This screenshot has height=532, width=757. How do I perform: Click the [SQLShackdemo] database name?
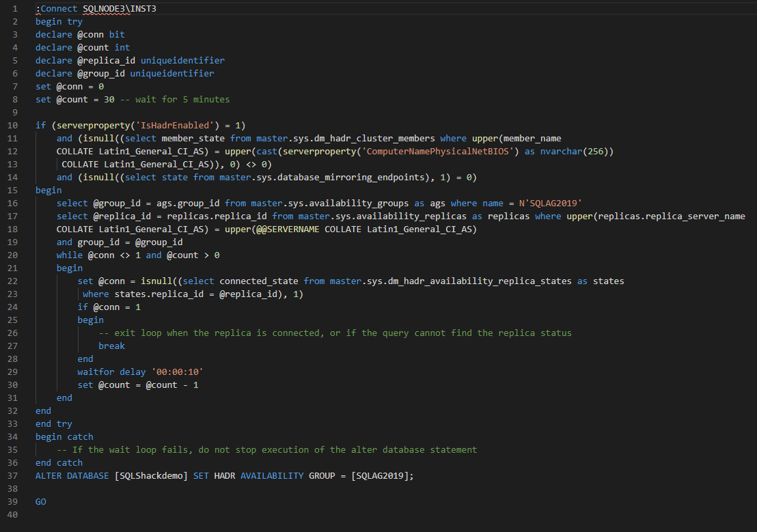coord(151,475)
